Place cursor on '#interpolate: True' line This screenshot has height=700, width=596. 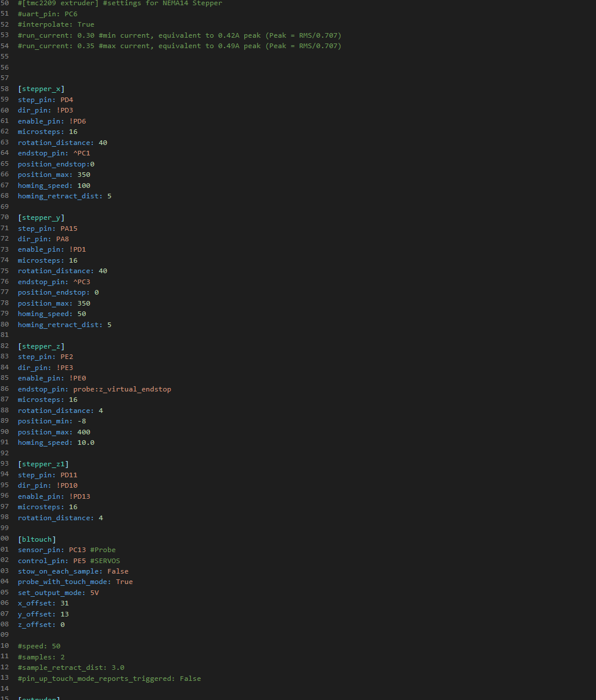coord(56,24)
